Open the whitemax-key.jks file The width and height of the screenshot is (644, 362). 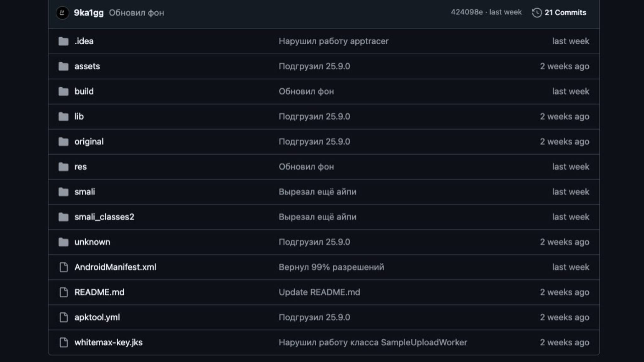[x=108, y=343]
